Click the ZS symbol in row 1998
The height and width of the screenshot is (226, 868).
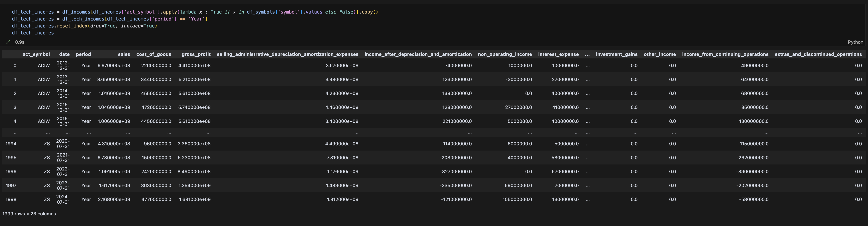click(46, 199)
